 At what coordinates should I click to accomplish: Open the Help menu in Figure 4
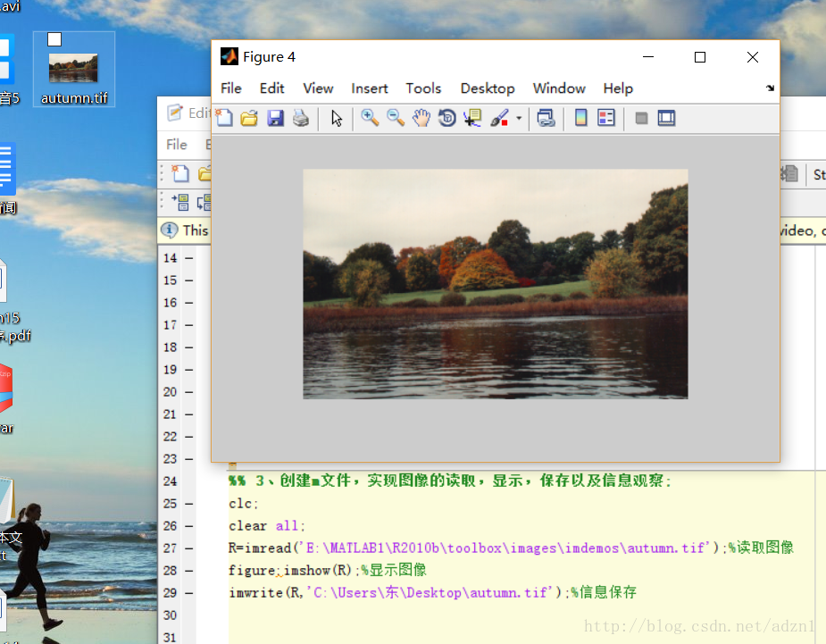618,88
